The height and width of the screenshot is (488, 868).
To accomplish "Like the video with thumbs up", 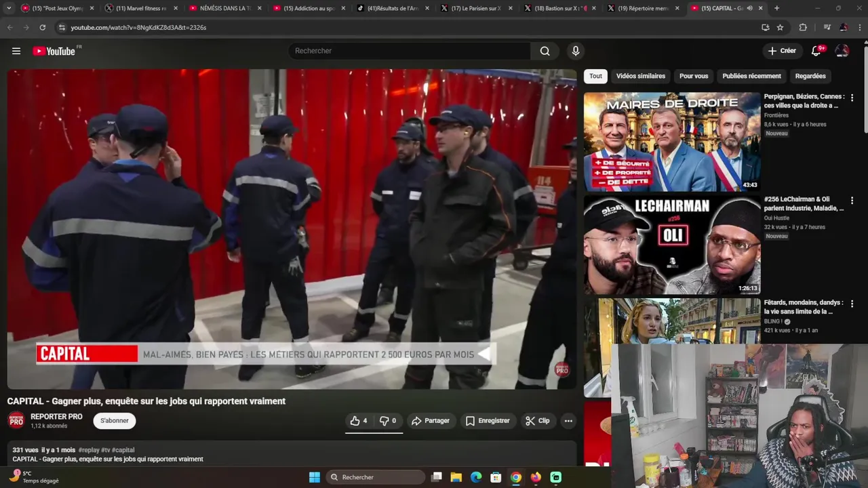I will coord(359,421).
